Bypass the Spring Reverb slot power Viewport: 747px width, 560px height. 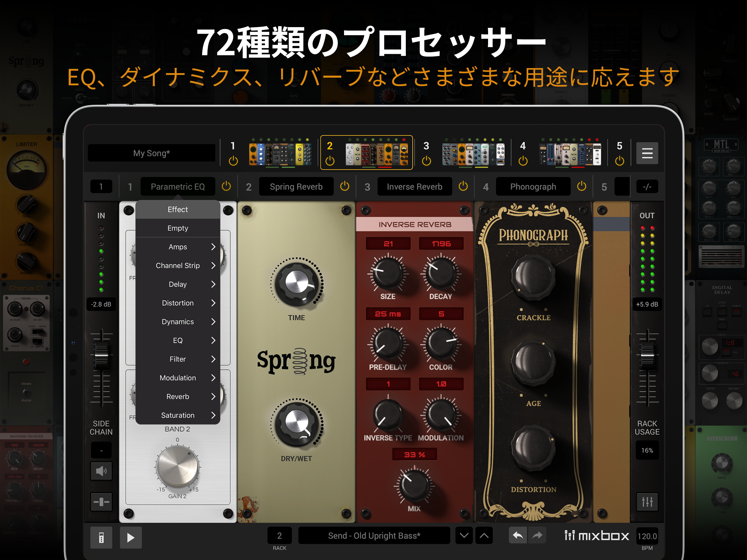tap(345, 186)
